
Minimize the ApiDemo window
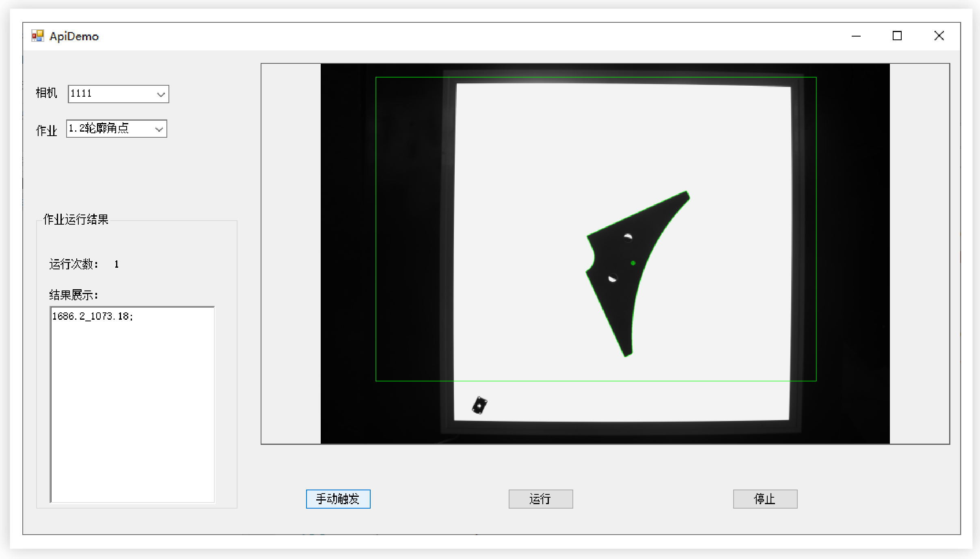(x=856, y=36)
